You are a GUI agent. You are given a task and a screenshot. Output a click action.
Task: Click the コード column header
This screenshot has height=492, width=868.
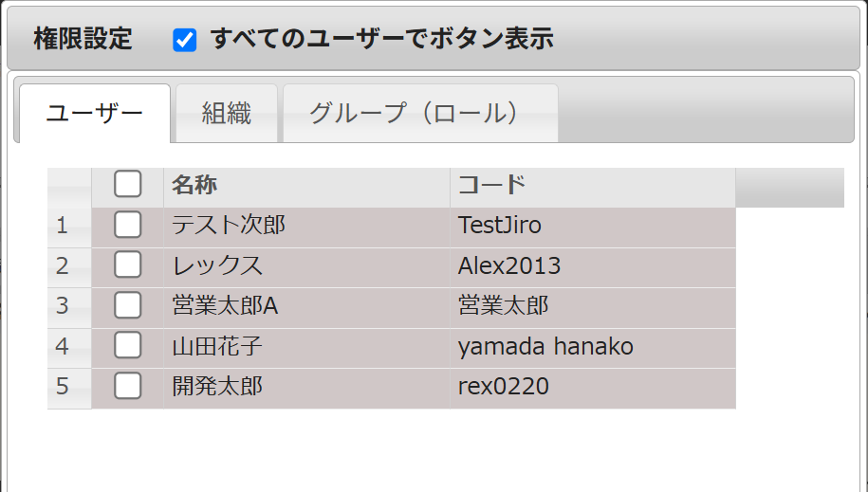coord(593,188)
